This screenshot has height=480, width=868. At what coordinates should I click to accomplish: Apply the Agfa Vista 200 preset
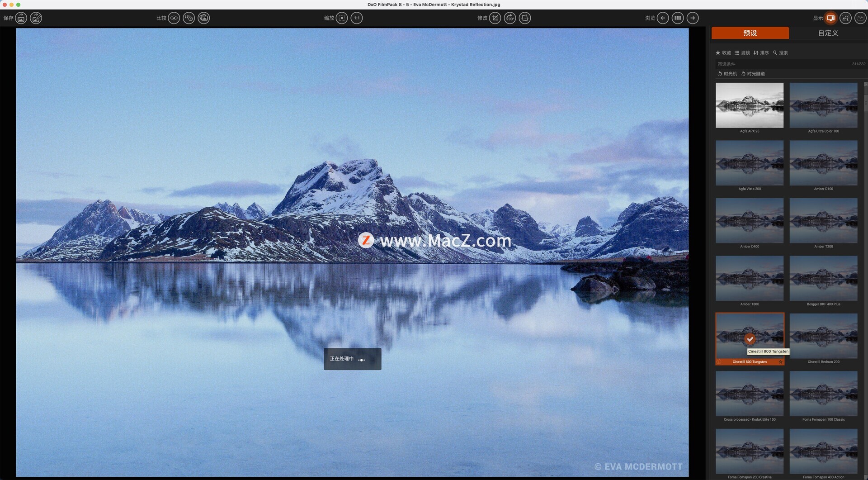click(x=750, y=163)
